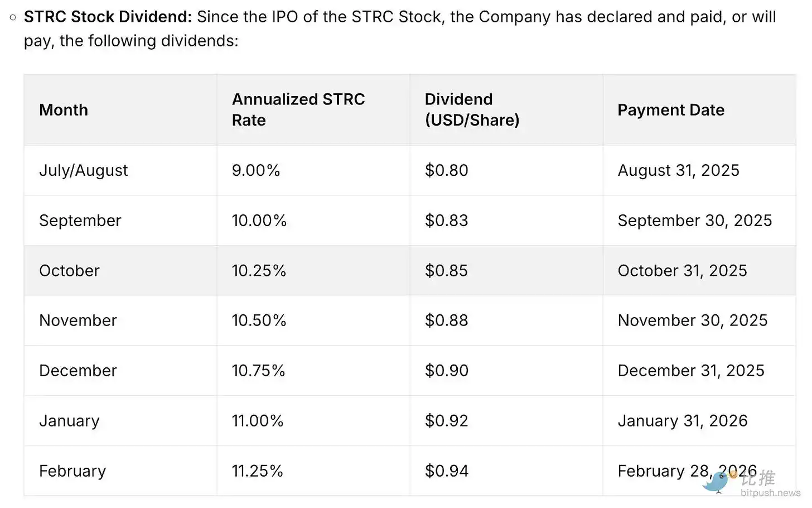Click the blue bird watermark logo

[x=717, y=482]
